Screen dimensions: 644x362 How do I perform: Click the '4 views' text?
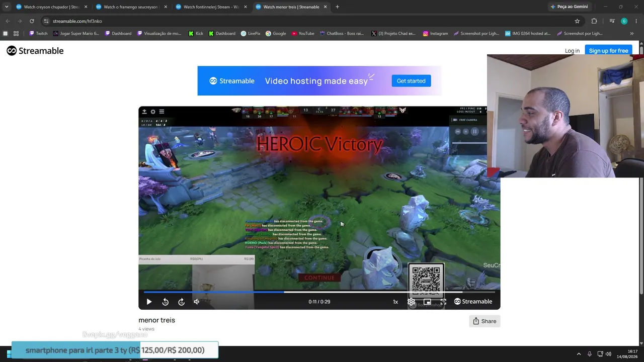pyautogui.click(x=146, y=329)
